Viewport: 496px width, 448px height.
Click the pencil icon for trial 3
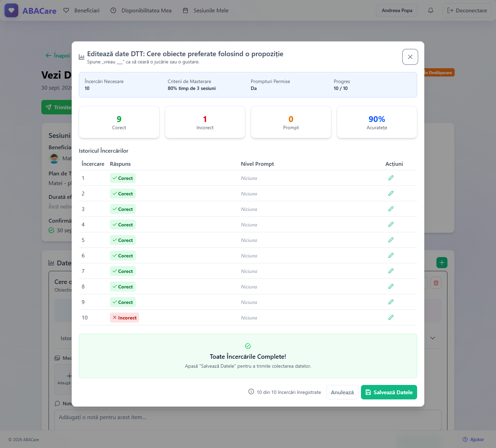[391, 209]
